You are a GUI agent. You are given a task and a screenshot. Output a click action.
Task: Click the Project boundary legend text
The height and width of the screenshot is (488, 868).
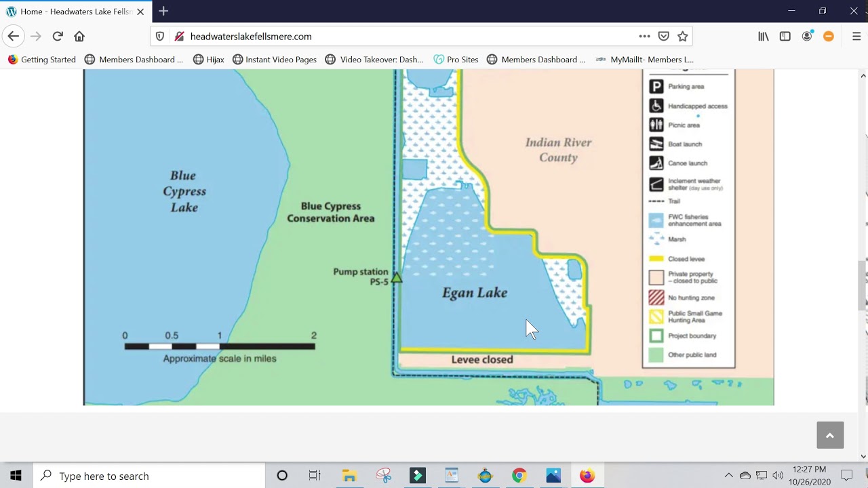click(x=692, y=335)
